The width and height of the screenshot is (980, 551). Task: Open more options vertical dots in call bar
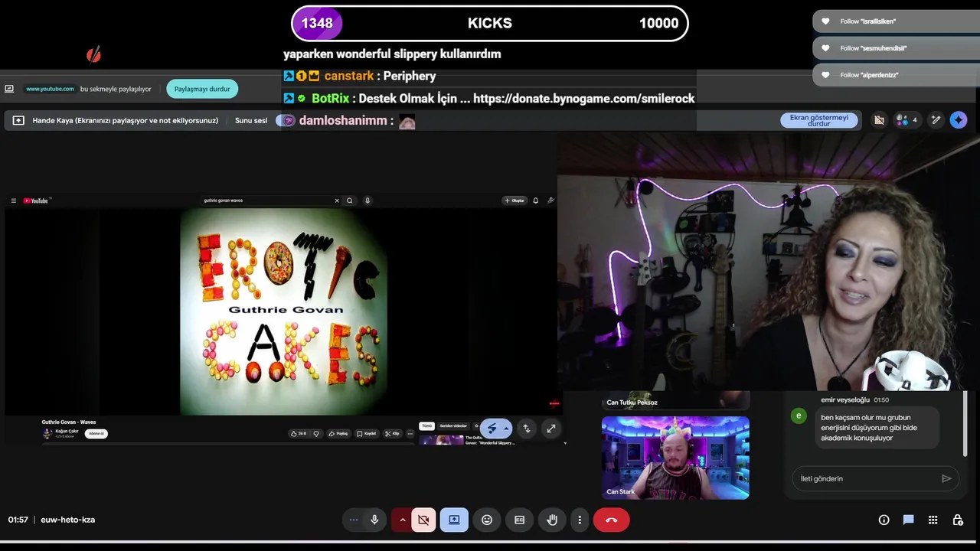pyautogui.click(x=580, y=520)
